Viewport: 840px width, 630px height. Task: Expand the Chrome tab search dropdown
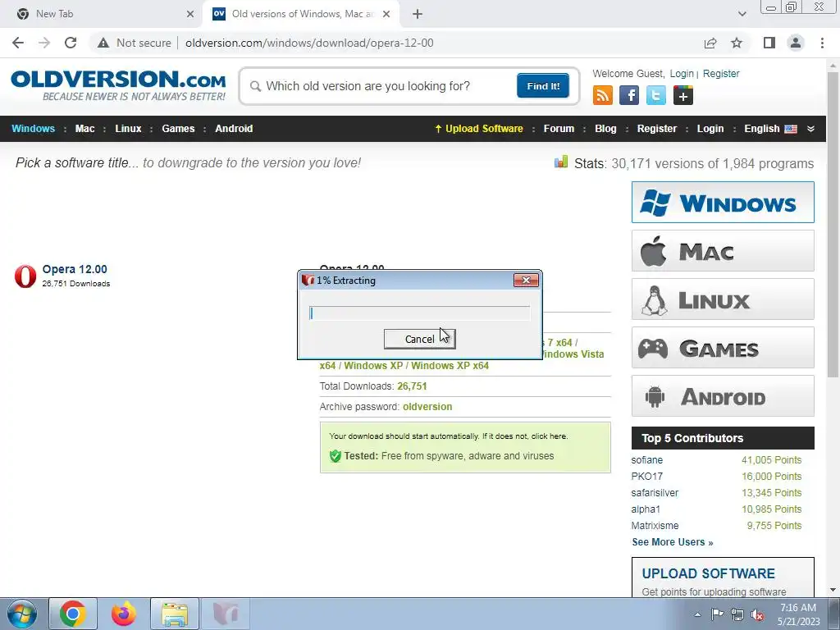tap(742, 14)
